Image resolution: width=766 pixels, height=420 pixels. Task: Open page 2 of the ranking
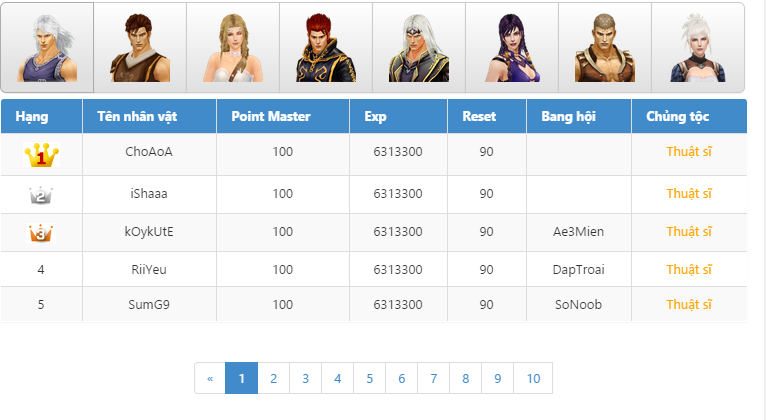[x=273, y=379]
